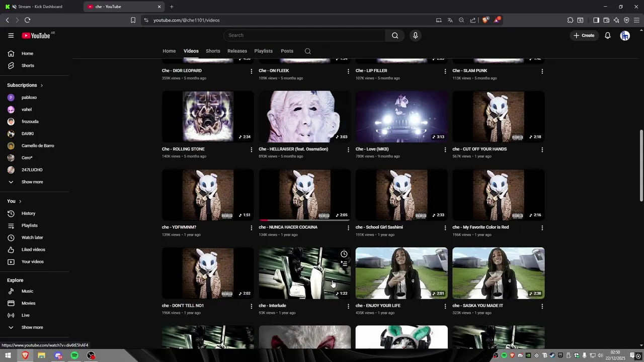
Task: Bookmark this page with the bookmark icon
Action: (x=133, y=20)
